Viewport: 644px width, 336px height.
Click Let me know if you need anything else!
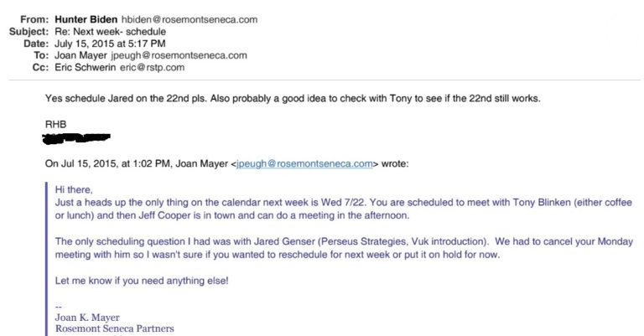[x=142, y=281]
